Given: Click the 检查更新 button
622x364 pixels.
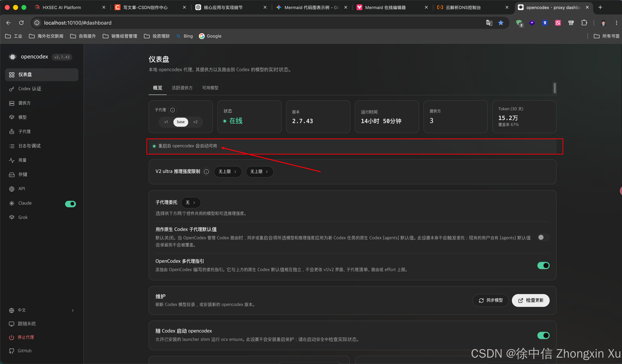Looking at the screenshot, I should point(531,300).
